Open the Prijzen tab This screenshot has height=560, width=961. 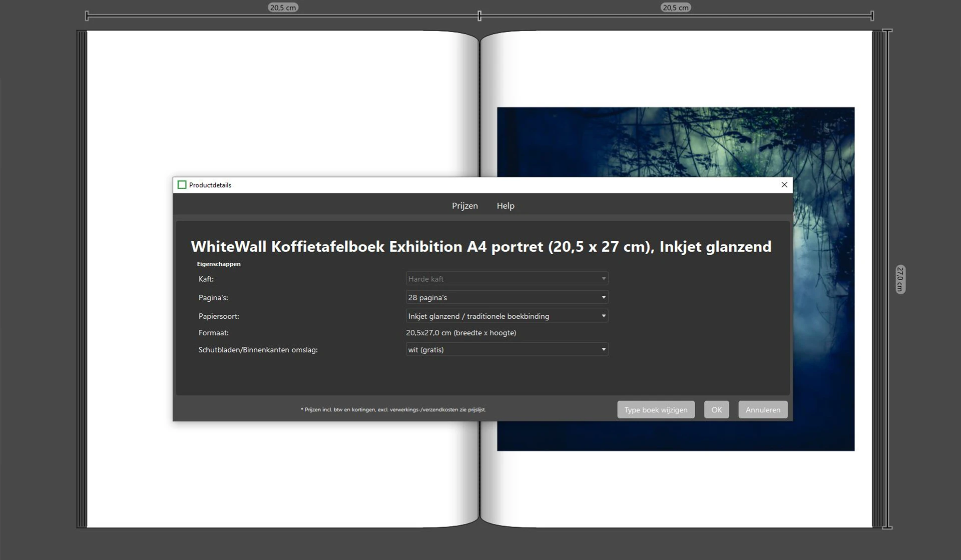464,206
